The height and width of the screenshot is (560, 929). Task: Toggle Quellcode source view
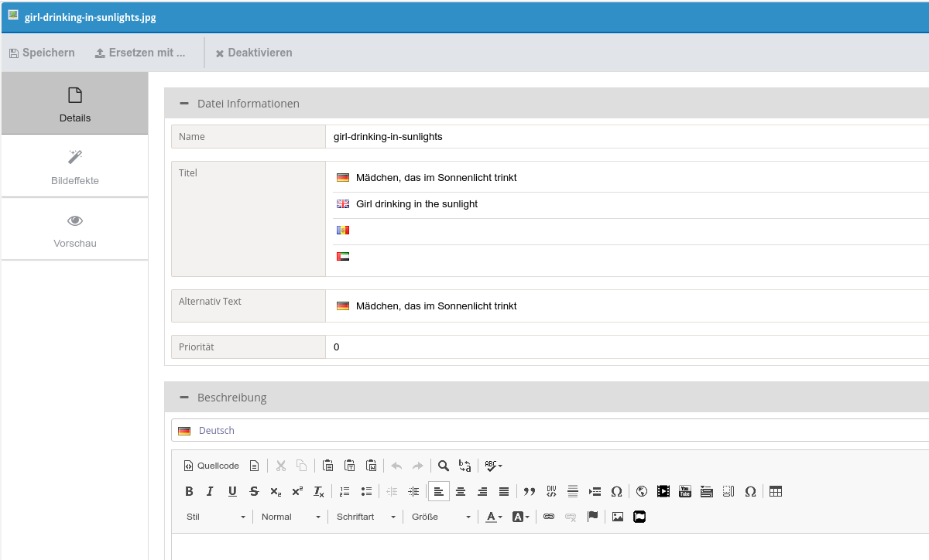coord(211,466)
